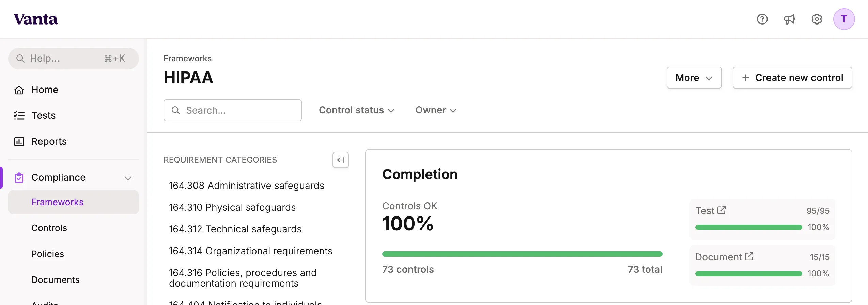Open announcements megaphone icon
Viewport: 868px width, 305px height.
789,19
